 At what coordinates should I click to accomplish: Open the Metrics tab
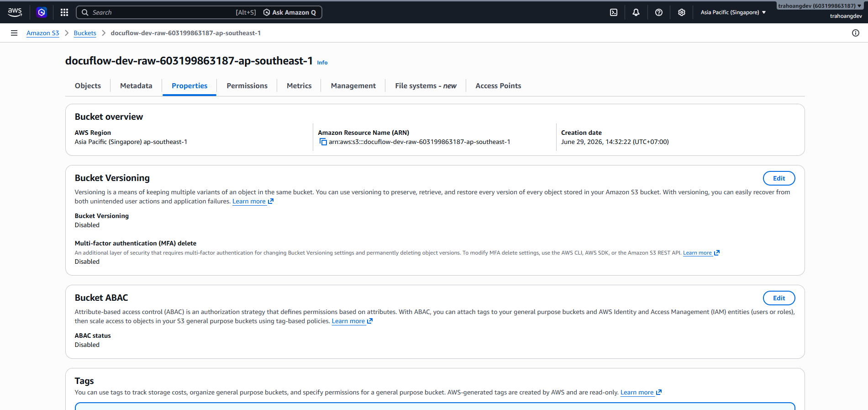(x=299, y=86)
